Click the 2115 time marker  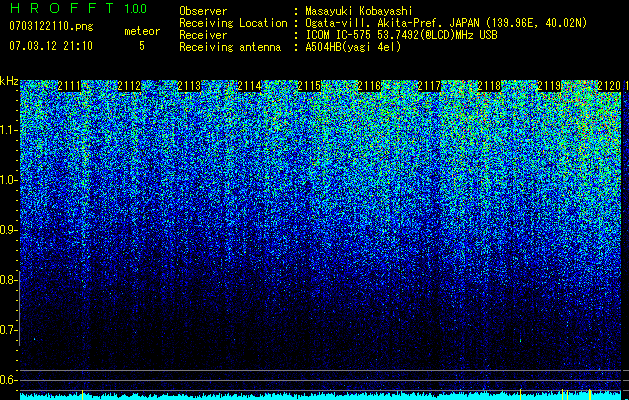tap(309, 86)
